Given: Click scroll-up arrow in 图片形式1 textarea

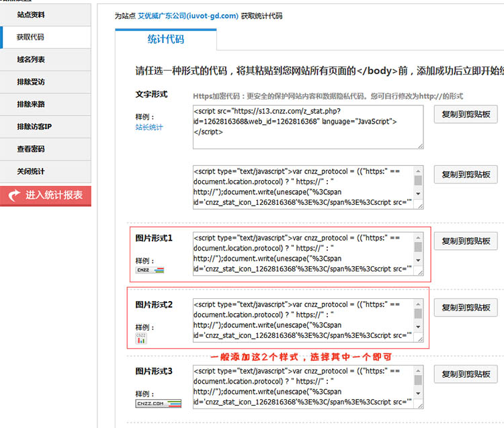Looking at the screenshot, I should tap(418, 237).
